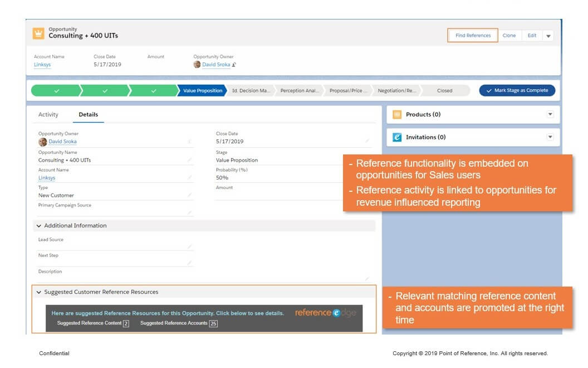Click inside the Next Step field
Viewport: 588px width, 368px height.
pos(111,261)
